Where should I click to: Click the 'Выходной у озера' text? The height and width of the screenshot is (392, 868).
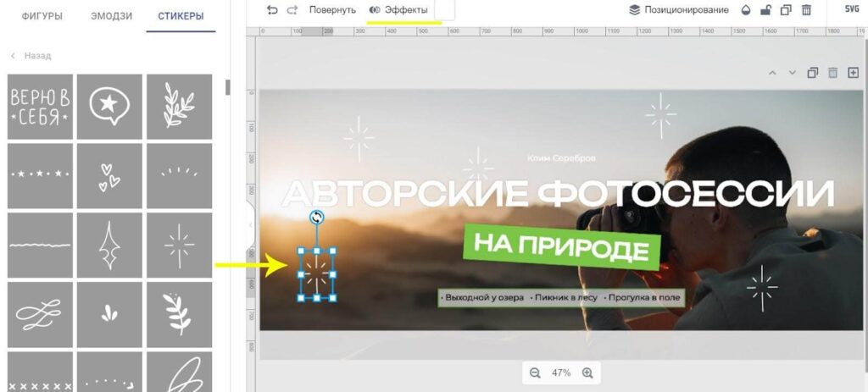tap(482, 298)
